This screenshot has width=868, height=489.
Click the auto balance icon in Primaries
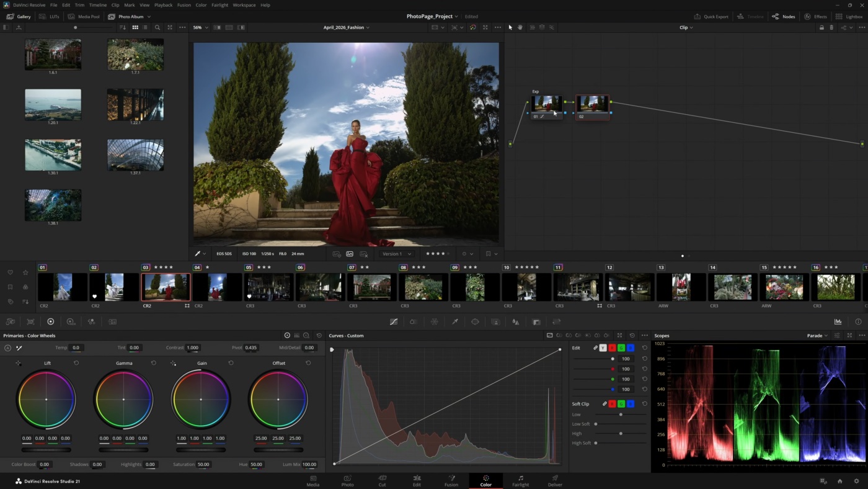pos(7,348)
